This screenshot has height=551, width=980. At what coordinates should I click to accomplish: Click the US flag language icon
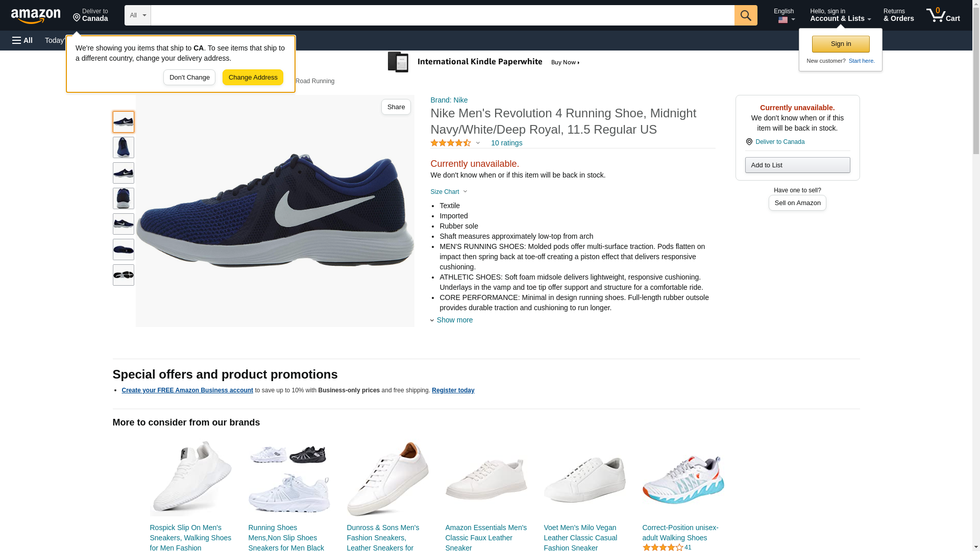tap(783, 20)
